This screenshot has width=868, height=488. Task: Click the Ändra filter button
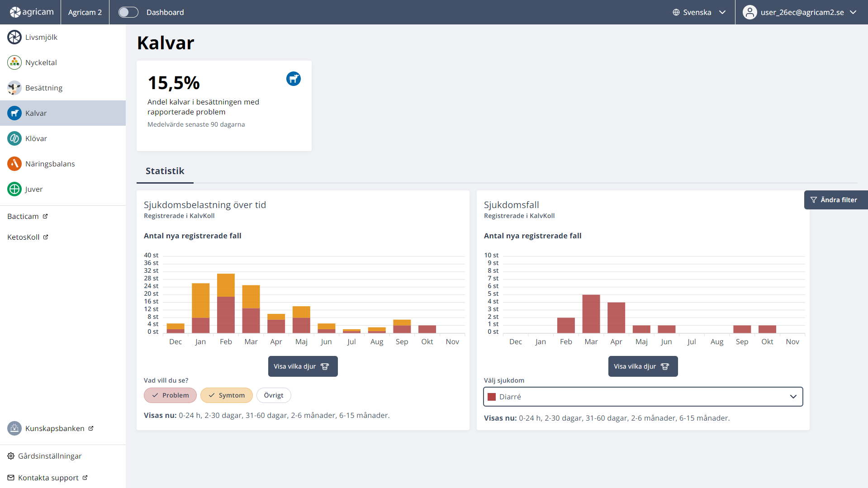pos(835,200)
